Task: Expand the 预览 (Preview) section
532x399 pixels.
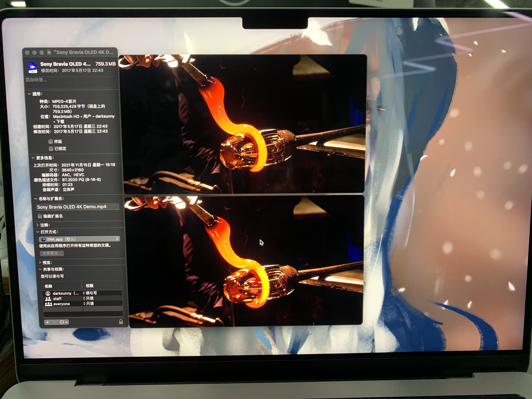Action: (40, 262)
